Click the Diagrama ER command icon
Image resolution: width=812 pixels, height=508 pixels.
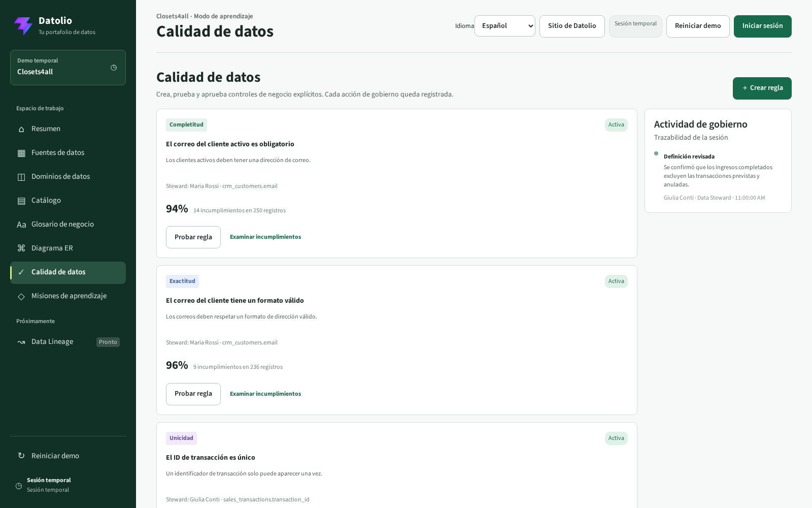point(21,248)
